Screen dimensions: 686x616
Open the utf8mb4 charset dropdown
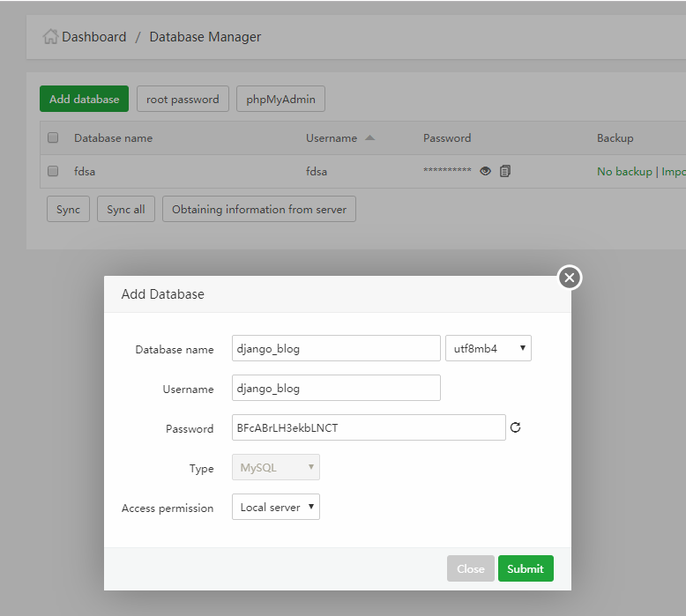coord(488,348)
